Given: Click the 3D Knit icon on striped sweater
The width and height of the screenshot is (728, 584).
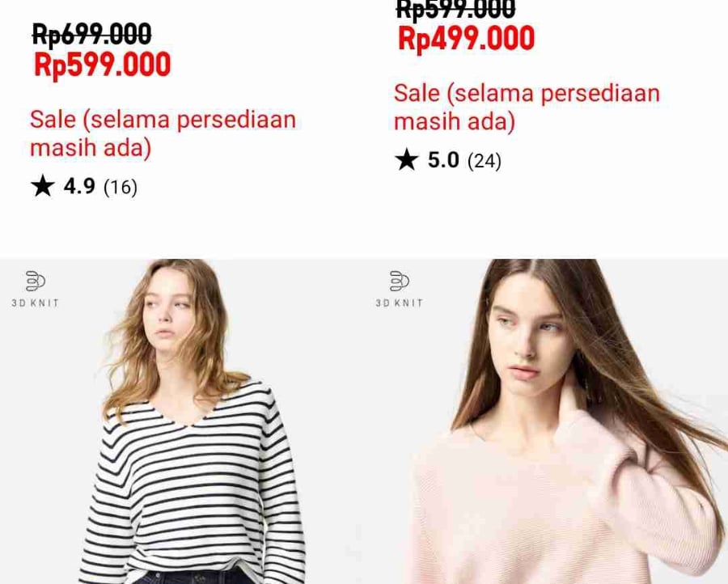Looking at the screenshot, I should (36, 281).
